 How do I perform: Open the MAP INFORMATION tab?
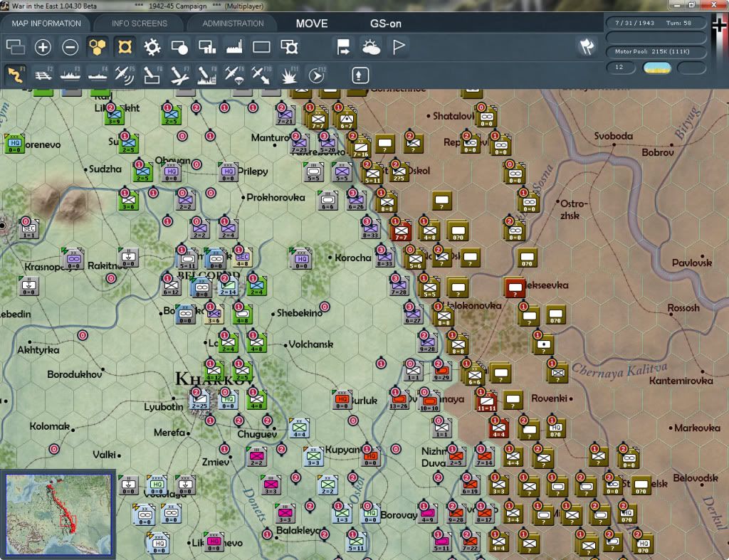46,23
